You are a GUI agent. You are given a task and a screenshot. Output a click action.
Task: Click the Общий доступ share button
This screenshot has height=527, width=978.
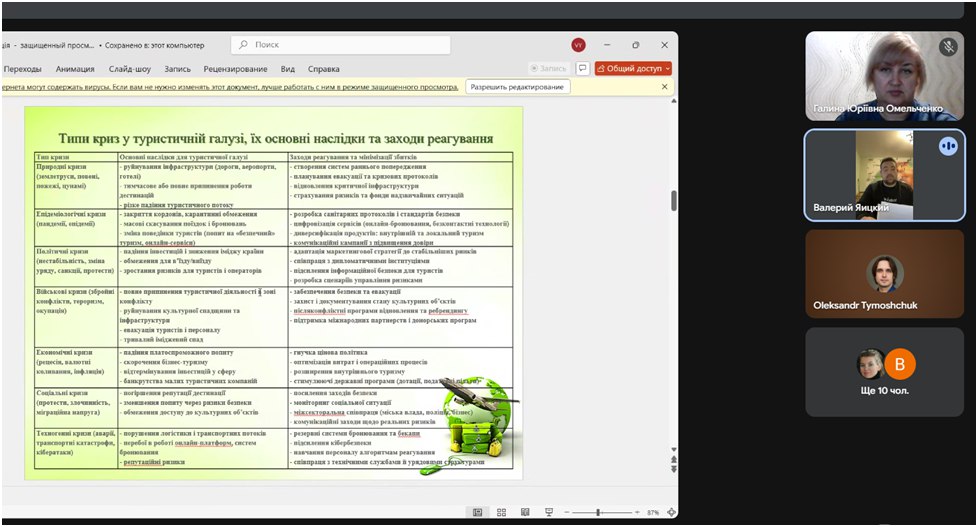tap(628, 69)
